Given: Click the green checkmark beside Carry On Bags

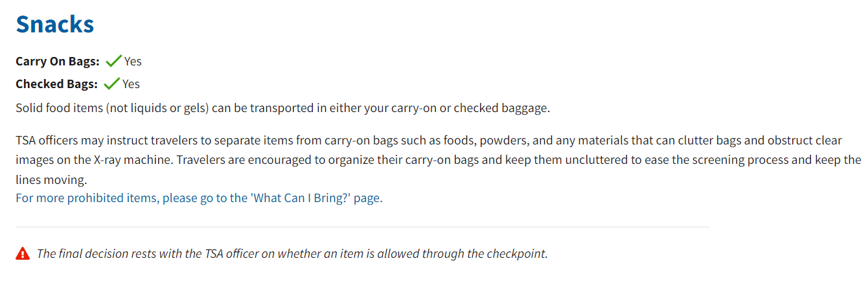Looking at the screenshot, I should (x=113, y=62).
